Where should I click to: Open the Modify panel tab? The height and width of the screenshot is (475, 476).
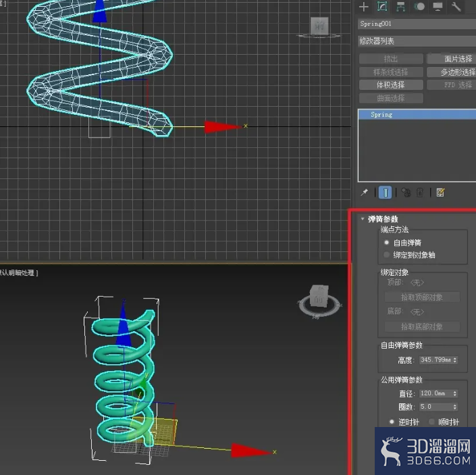382,6
